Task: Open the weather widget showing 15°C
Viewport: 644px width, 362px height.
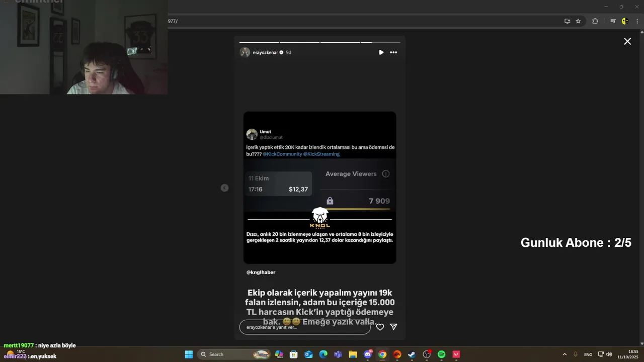Action: pos(15,353)
